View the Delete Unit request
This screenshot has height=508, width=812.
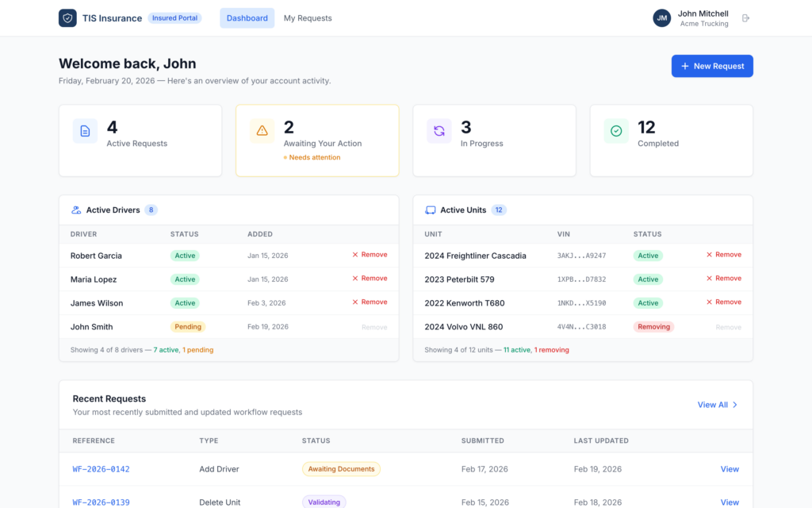coord(730,502)
